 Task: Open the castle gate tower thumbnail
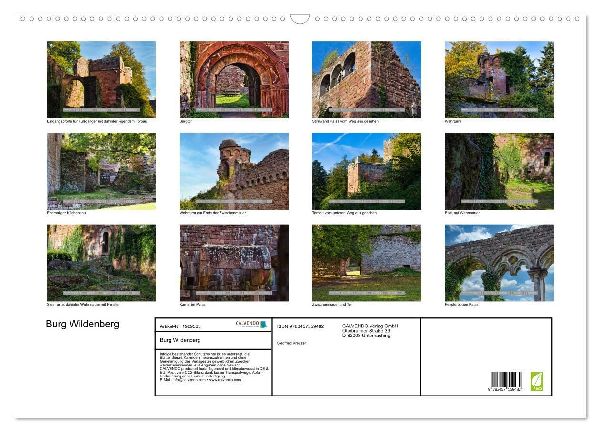(101, 79)
